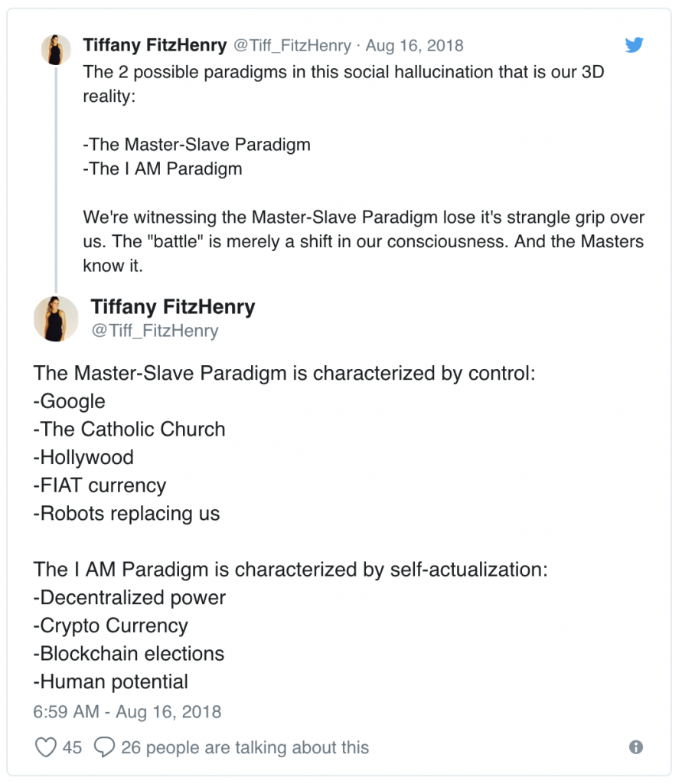Viewport: 682px width, 784px height.
Task: Click the reply speech bubble icon
Action: 105,747
